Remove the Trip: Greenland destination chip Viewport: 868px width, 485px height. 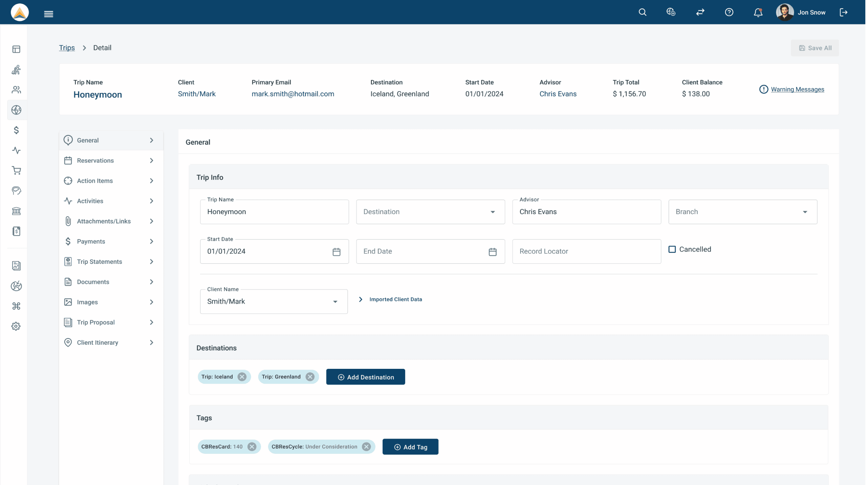(310, 377)
